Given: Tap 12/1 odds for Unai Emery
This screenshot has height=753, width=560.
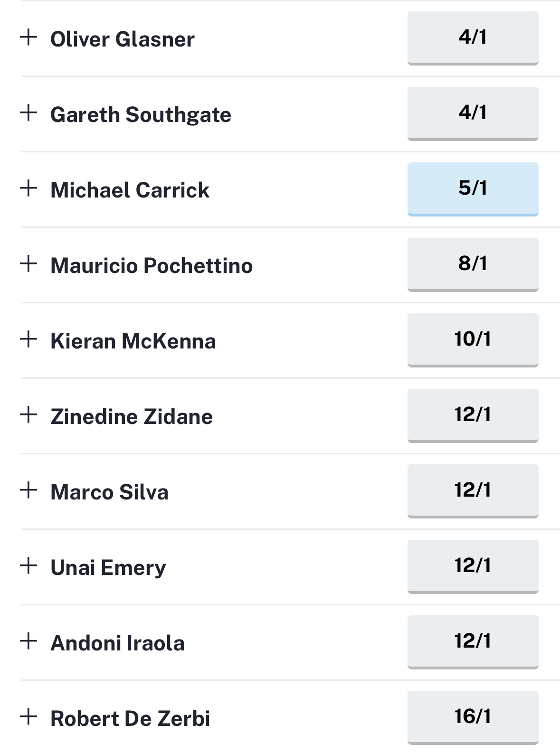Looking at the screenshot, I should [x=473, y=566].
